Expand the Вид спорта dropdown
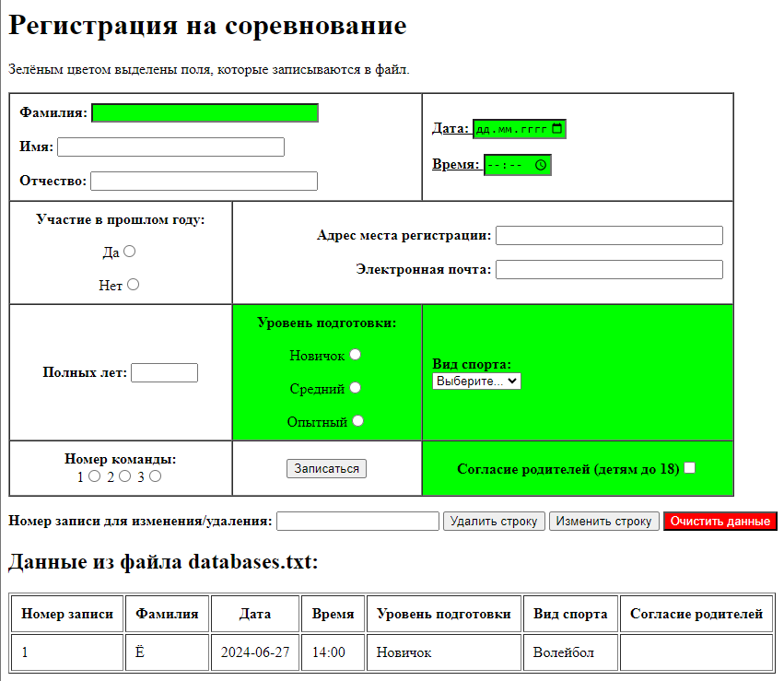 coord(476,381)
